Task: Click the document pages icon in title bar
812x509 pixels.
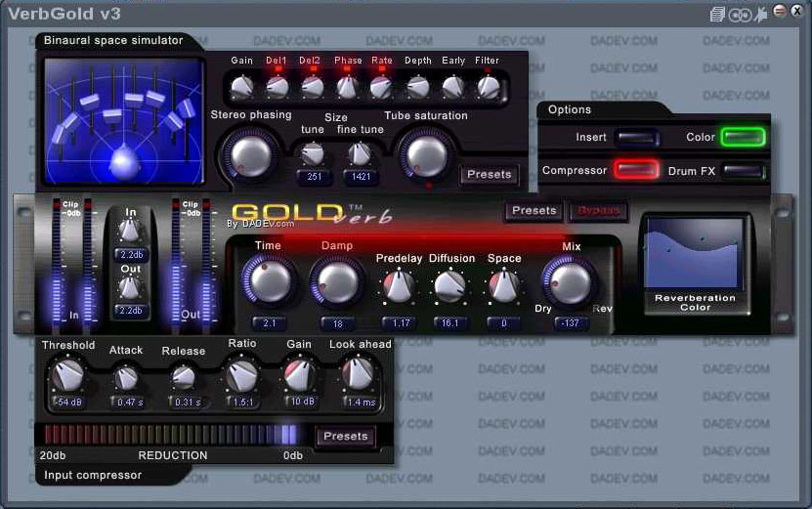Action: click(717, 14)
